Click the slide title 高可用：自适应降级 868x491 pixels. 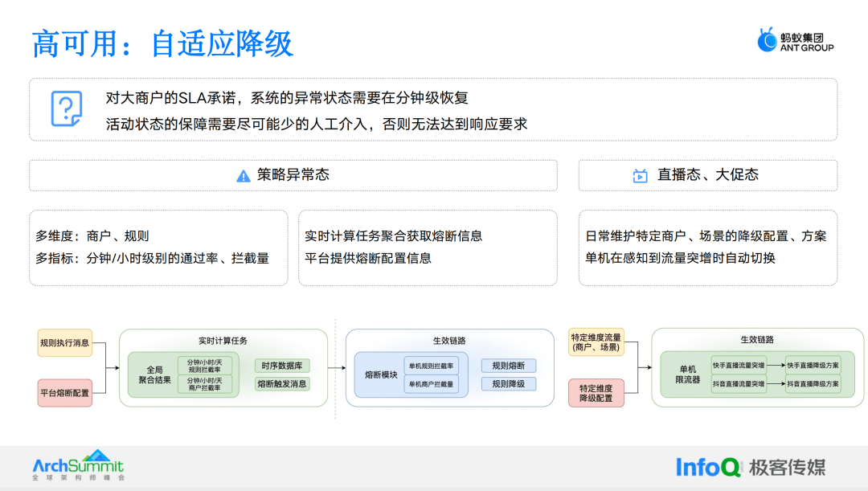tap(163, 43)
